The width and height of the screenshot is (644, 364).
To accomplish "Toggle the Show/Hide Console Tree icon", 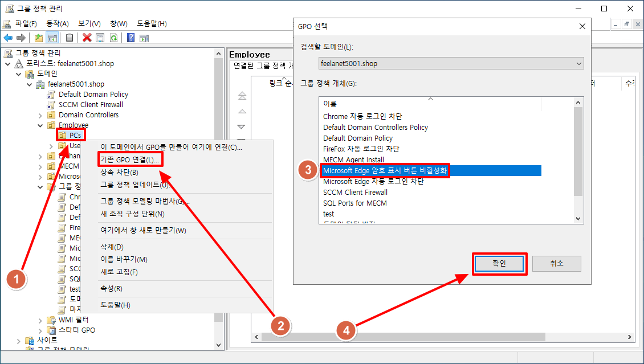I will pos(52,38).
